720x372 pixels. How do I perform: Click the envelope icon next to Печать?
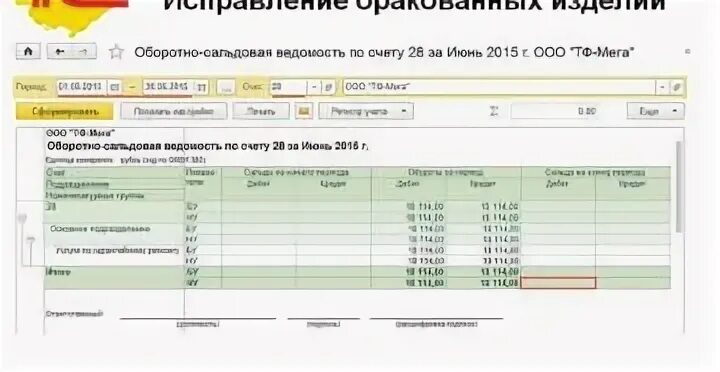tap(304, 111)
